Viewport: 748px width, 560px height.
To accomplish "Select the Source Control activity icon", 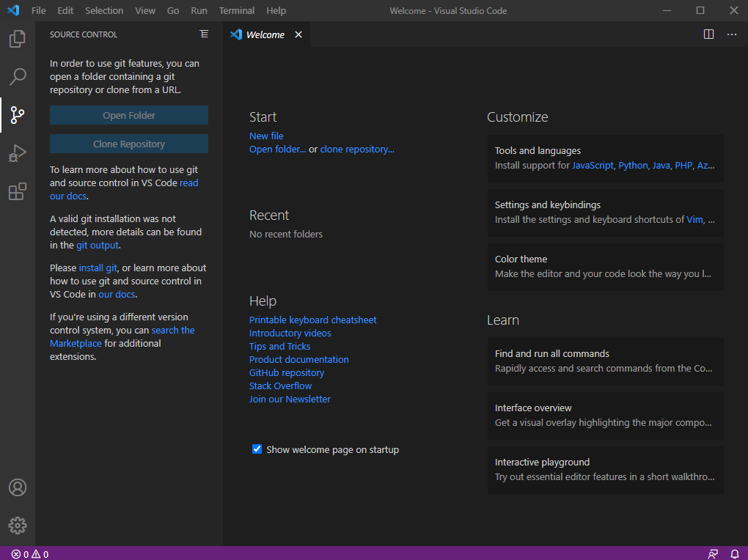I will point(18,115).
